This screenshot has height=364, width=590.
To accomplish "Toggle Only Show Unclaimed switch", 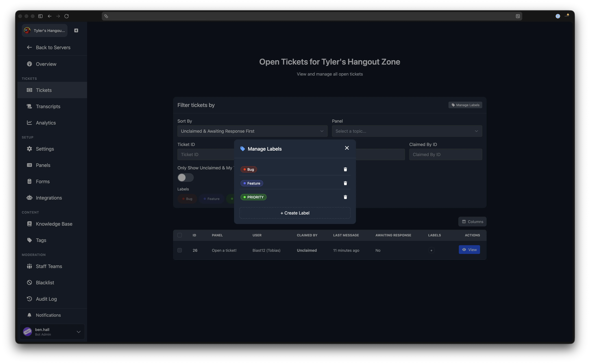I will click(185, 178).
